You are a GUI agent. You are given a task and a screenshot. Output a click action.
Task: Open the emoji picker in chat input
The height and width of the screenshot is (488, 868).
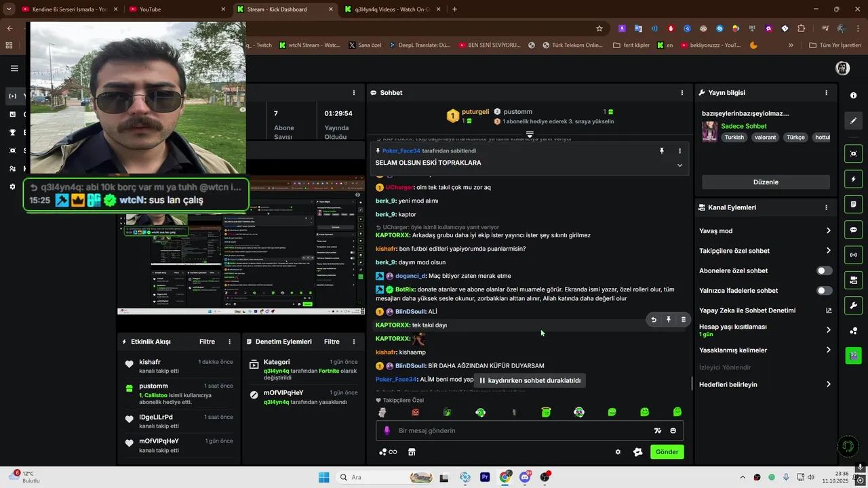(673, 430)
